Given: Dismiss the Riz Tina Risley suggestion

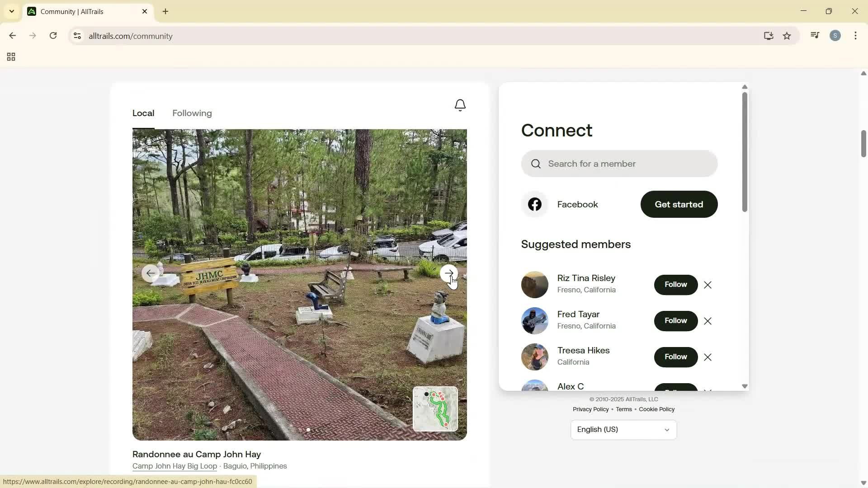Looking at the screenshot, I should (x=708, y=285).
